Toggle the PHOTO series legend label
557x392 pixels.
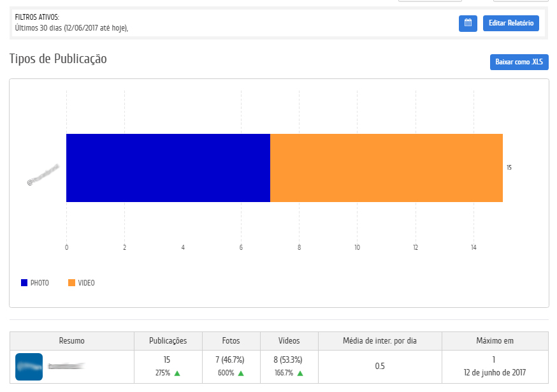pyautogui.click(x=40, y=282)
